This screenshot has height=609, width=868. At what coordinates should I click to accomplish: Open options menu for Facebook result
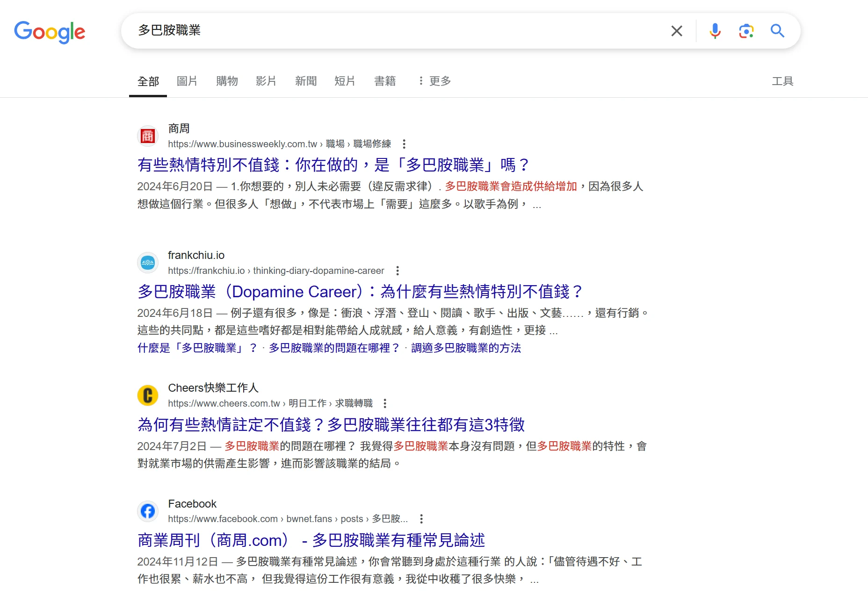click(x=421, y=519)
